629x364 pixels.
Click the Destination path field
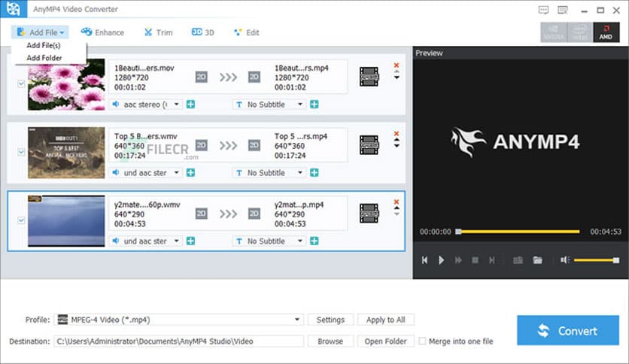(179, 341)
